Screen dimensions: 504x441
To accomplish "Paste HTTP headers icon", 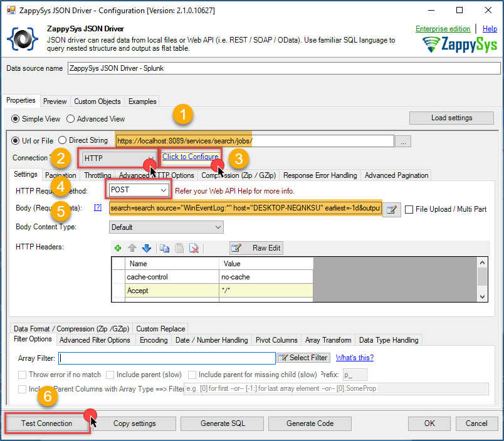I will [179, 248].
